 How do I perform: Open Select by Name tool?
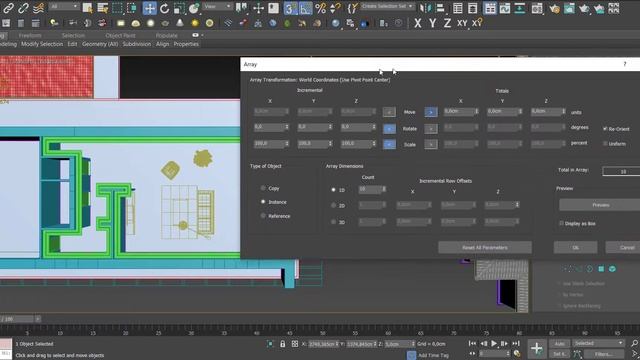(102, 7)
